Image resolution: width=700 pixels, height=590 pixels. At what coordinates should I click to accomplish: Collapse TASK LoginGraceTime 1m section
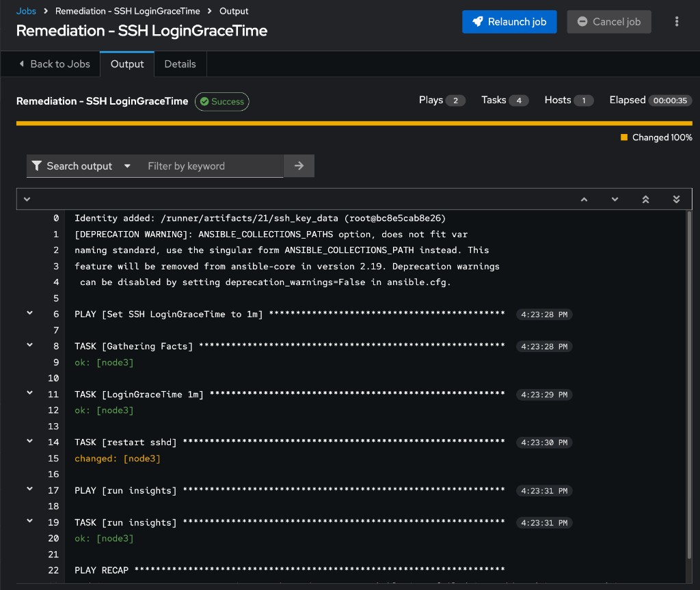click(29, 393)
